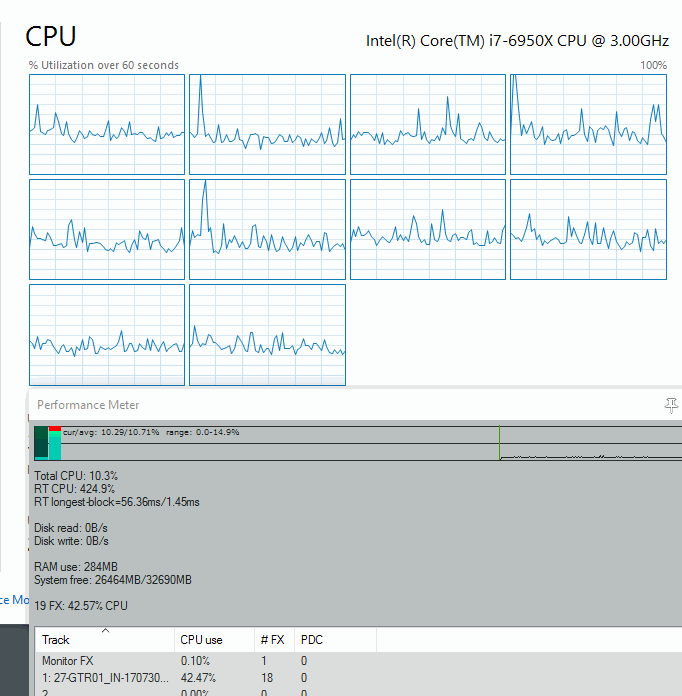Click the RT longest-block readout

(x=117, y=502)
